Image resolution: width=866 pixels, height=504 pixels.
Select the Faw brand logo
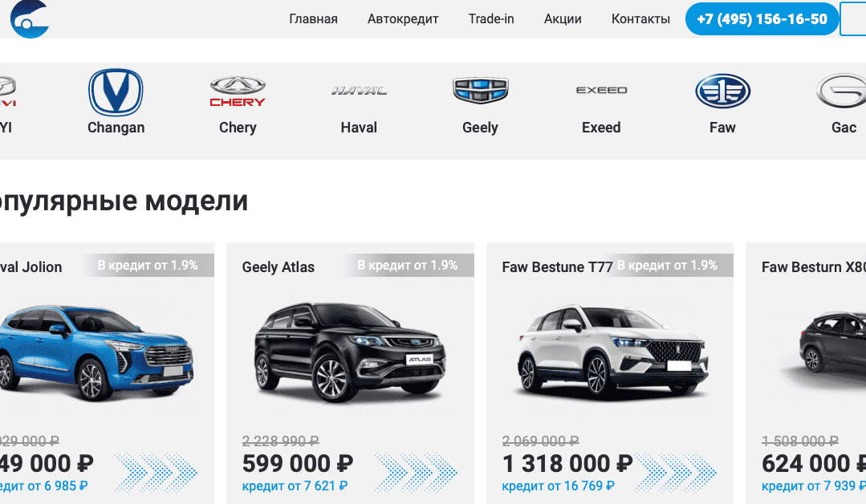[x=722, y=91]
